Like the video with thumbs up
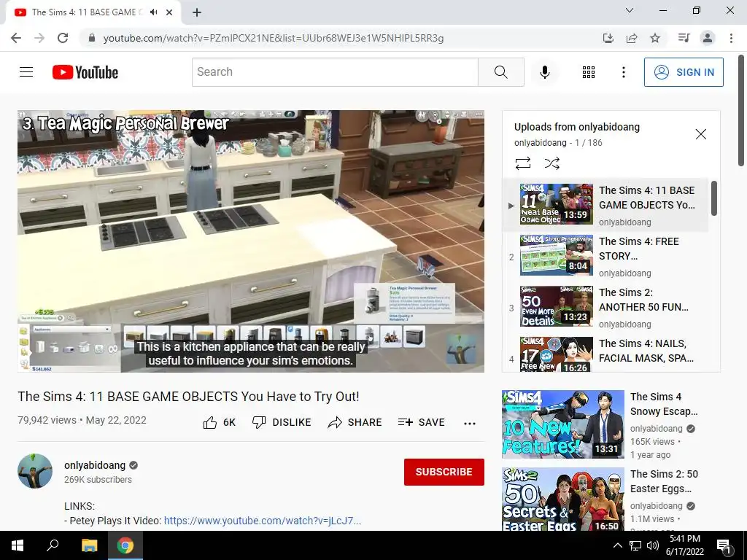This screenshot has width=747, height=560. point(209,422)
